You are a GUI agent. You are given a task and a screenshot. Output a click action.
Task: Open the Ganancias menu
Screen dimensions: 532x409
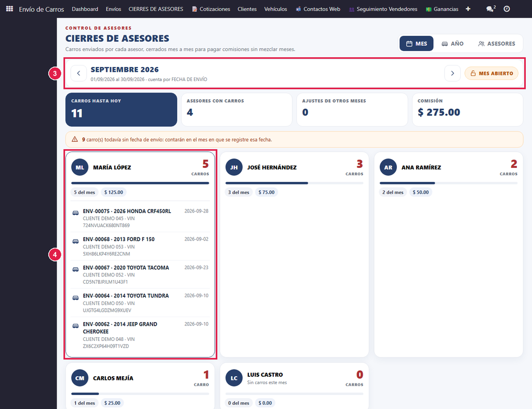442,9
